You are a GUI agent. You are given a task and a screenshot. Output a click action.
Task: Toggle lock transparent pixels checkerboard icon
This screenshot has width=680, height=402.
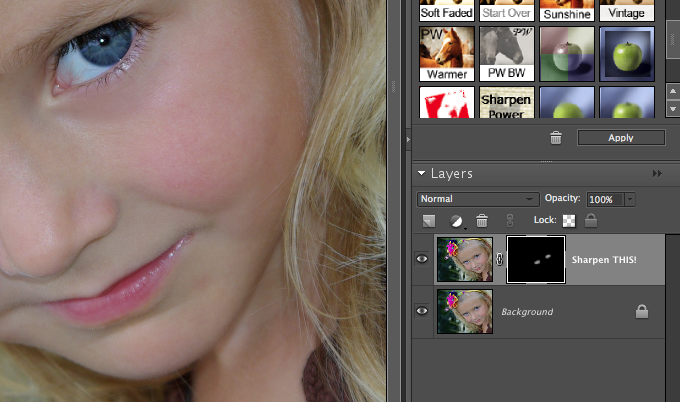coord(569,221)
